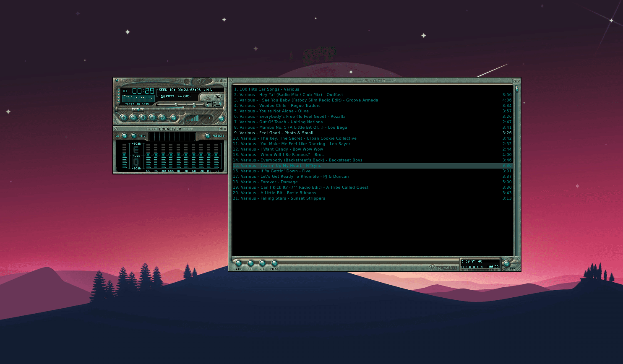Start playback with main player Play button
Screen dimensions: 623x364
133,118
